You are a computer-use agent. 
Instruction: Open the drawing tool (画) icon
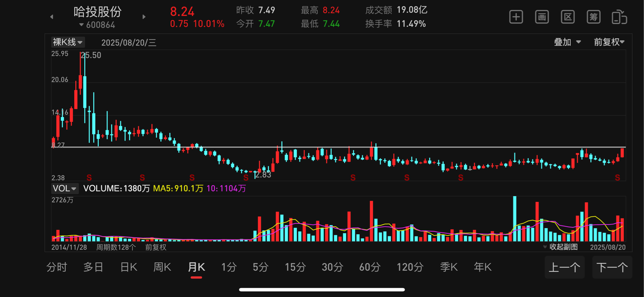click(542, 17)
